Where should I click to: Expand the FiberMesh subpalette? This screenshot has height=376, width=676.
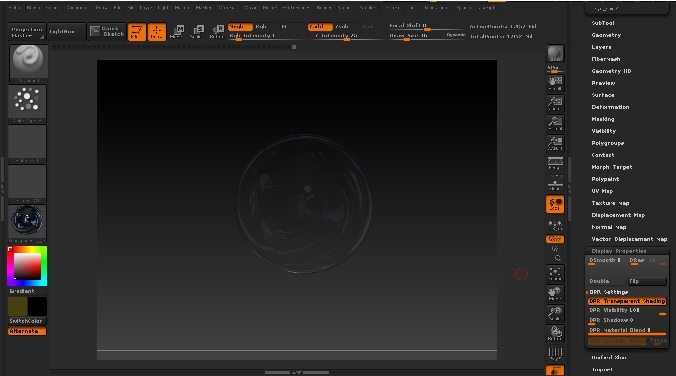606,59
